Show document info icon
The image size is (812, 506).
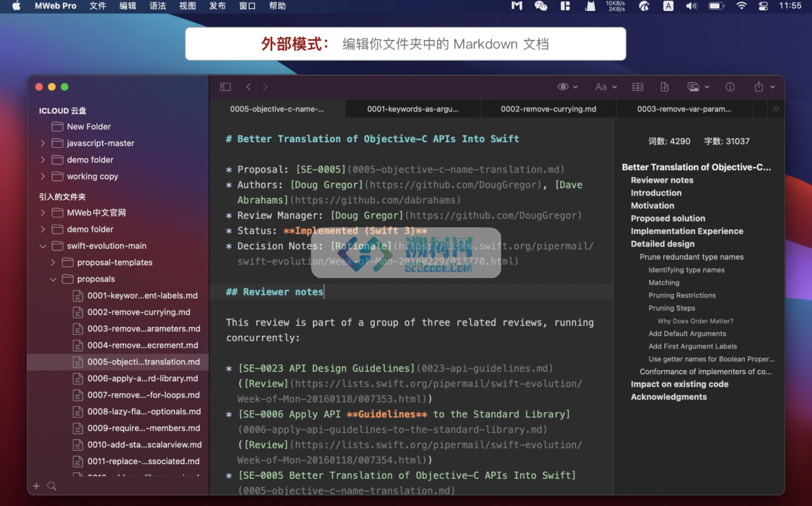[730, 87]
